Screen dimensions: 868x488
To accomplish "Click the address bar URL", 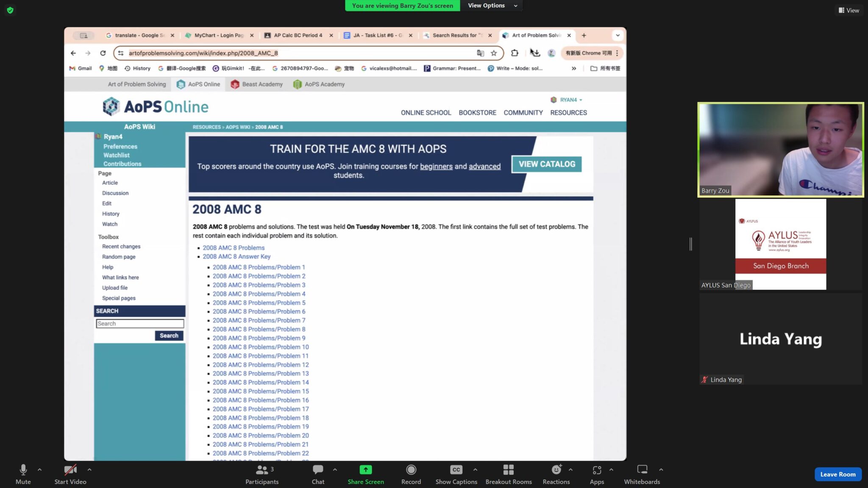I will pos(203,53).
